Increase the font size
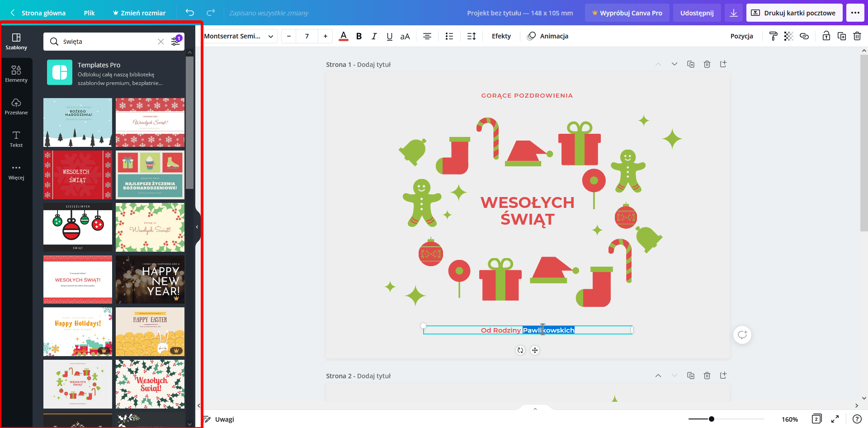The width and height of the screenshot is (868, 428). pyautogui.click(x=325, y=36)
